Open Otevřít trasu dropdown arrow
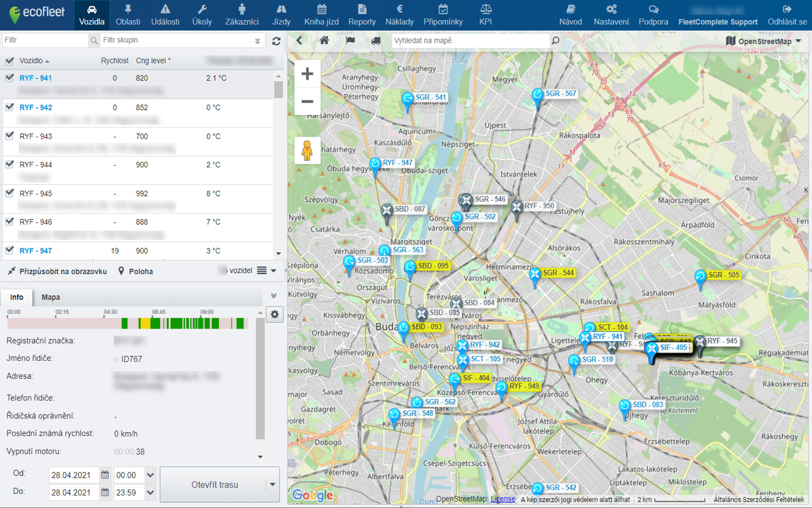Screen dimensions: 812x508 pos(272,484)
